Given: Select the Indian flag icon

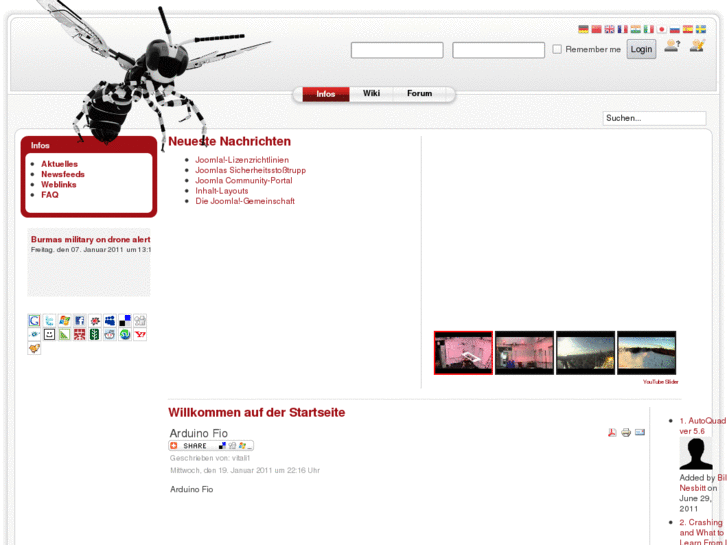Looking at the screenshot, I should click(635, 29).
